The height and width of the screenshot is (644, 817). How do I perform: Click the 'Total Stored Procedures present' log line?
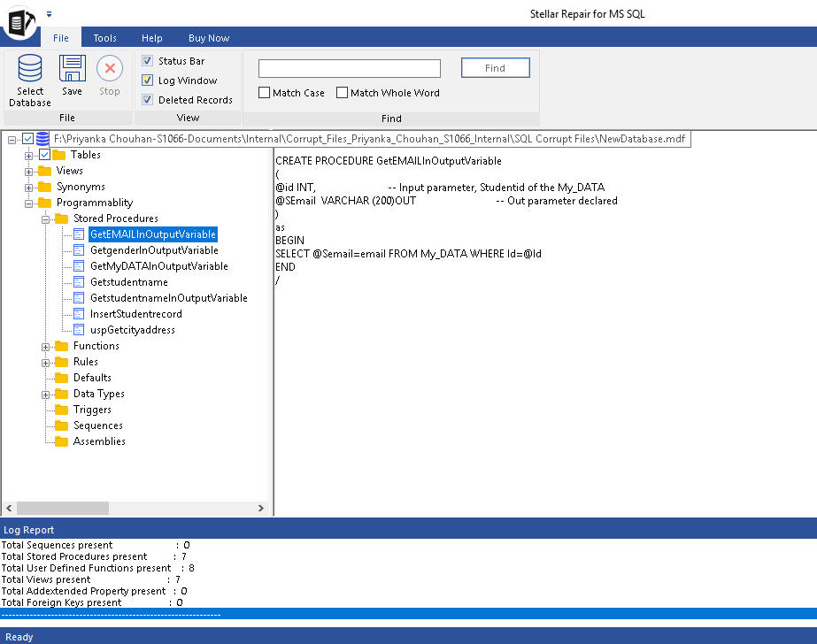(x=94, y=556)
